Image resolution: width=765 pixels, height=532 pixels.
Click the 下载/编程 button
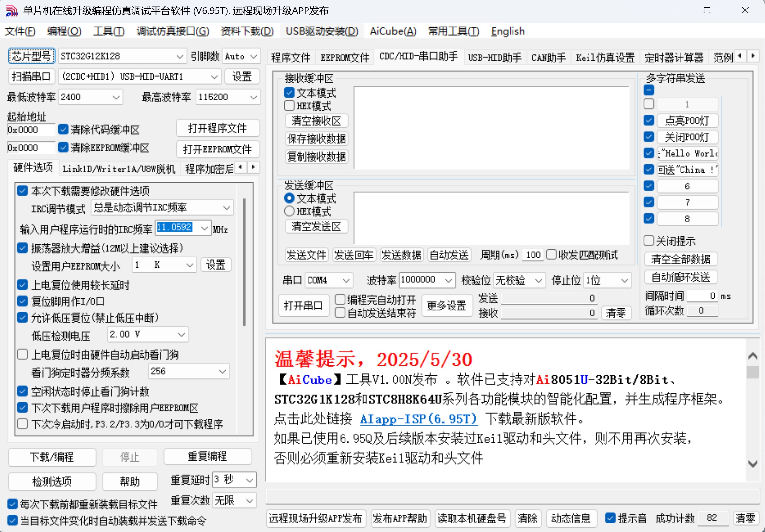52,457
